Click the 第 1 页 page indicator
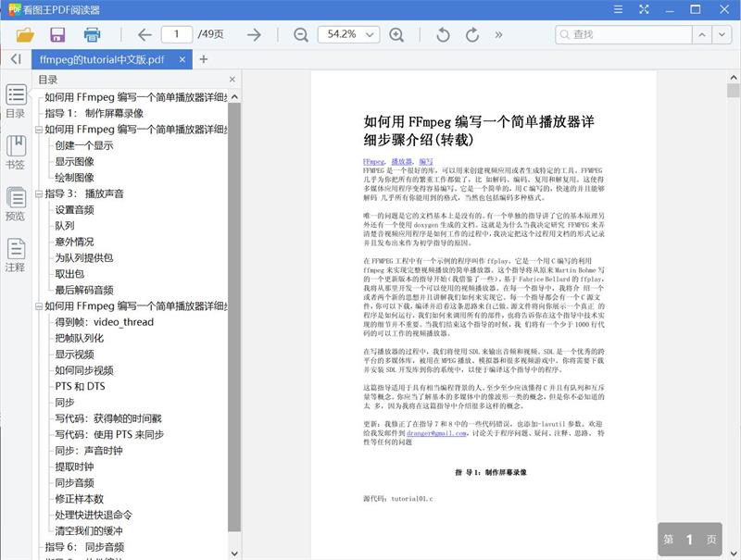The image size is (741, 560). pyautogui.click(x=690, y=540)
